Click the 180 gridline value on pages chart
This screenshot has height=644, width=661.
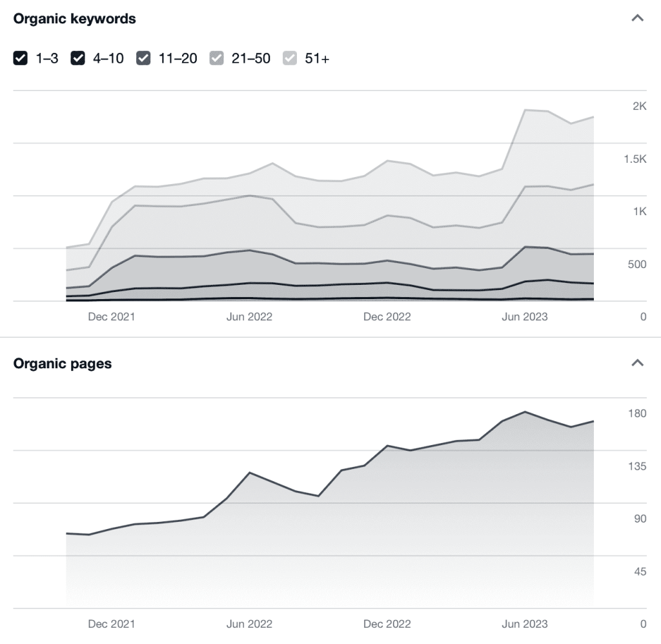[636, 413]
